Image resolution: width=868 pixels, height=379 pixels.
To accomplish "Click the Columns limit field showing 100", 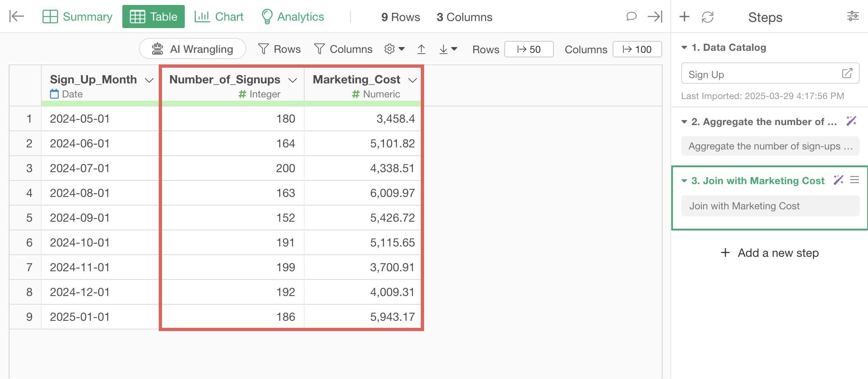I will click(637, 49).
